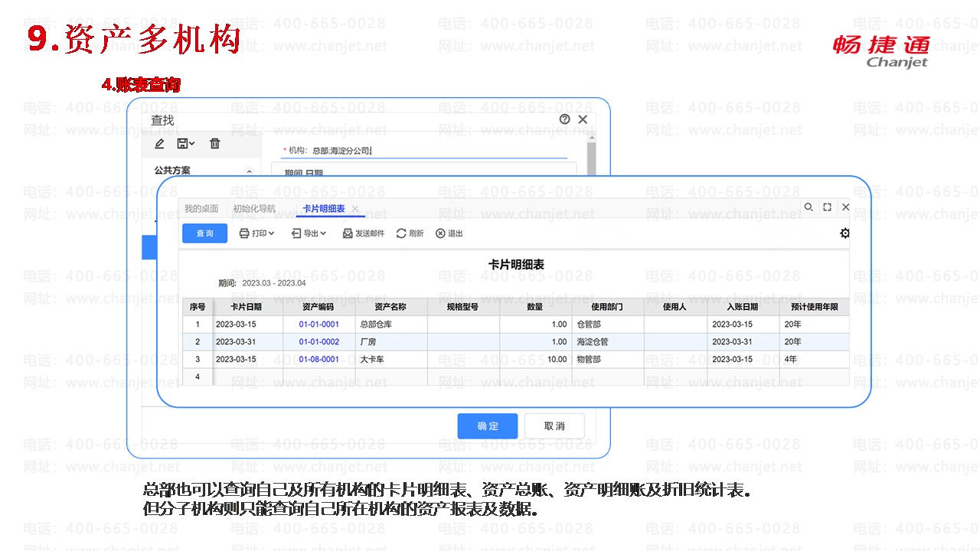Image resolution: width=980 pixels, height=551 pixels.
Task: Open asset code link 01-01-0001
Action: point(318,324)
